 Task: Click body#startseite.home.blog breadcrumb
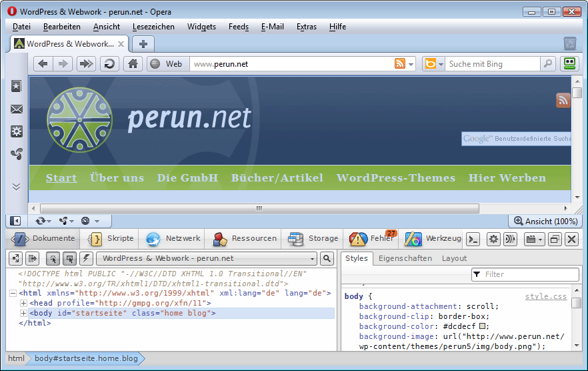(x=86, y=358)
